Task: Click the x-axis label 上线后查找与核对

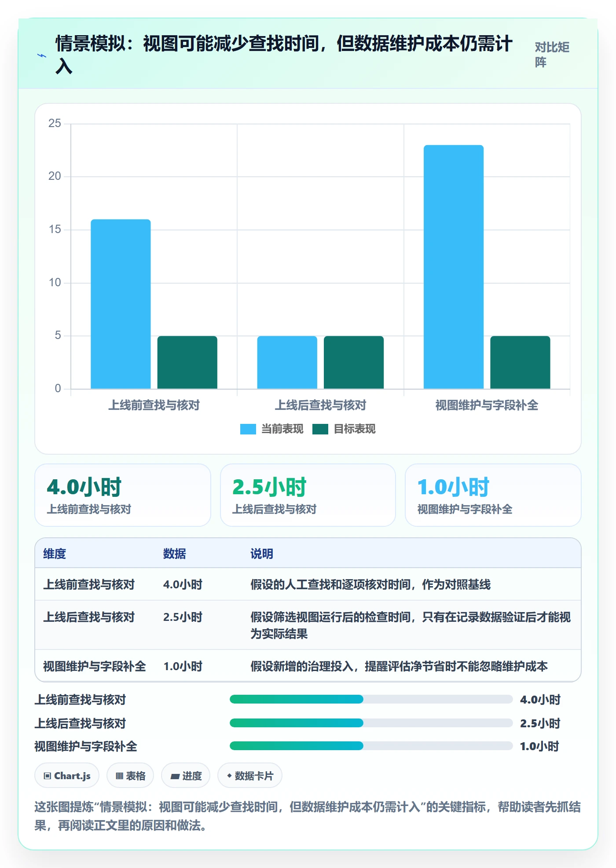Action: 320,405
